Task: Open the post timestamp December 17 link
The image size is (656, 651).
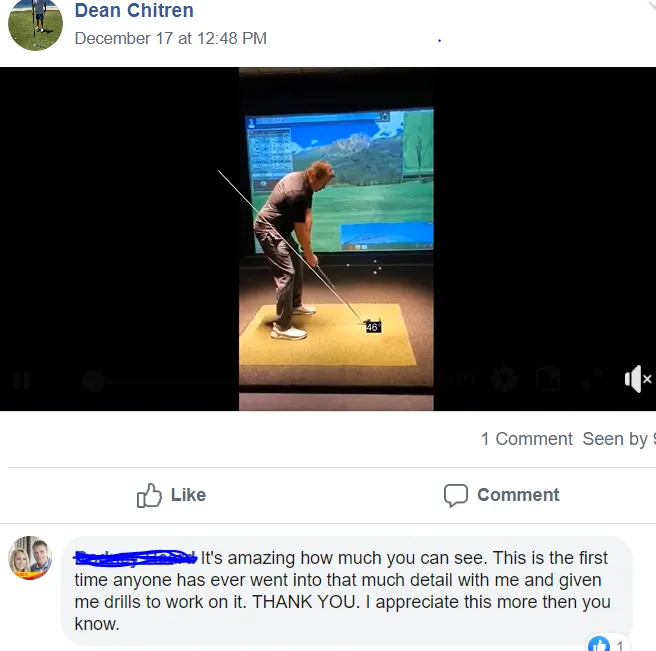Action: point(170,38)
